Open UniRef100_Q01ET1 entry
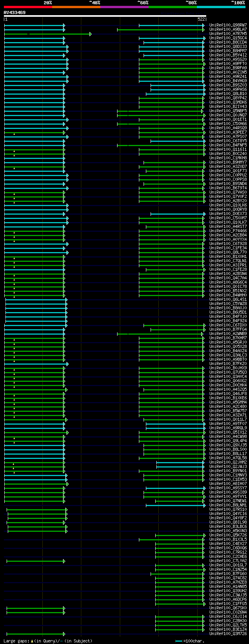The image size is (249, 644). [228, 119]
